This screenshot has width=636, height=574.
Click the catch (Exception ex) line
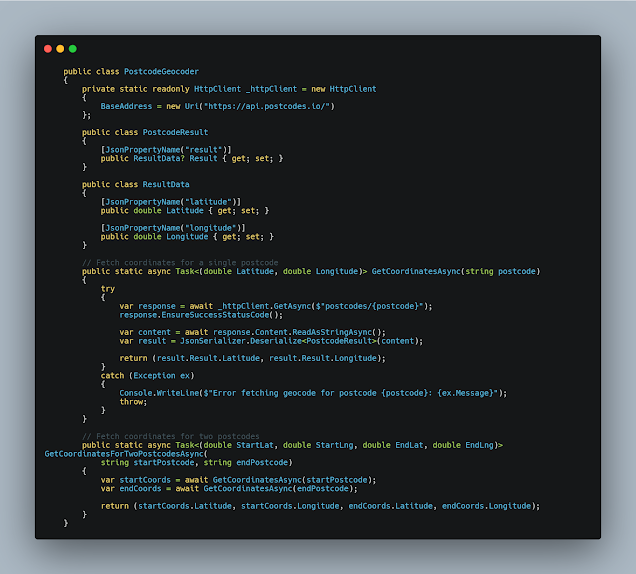point(148,376)
